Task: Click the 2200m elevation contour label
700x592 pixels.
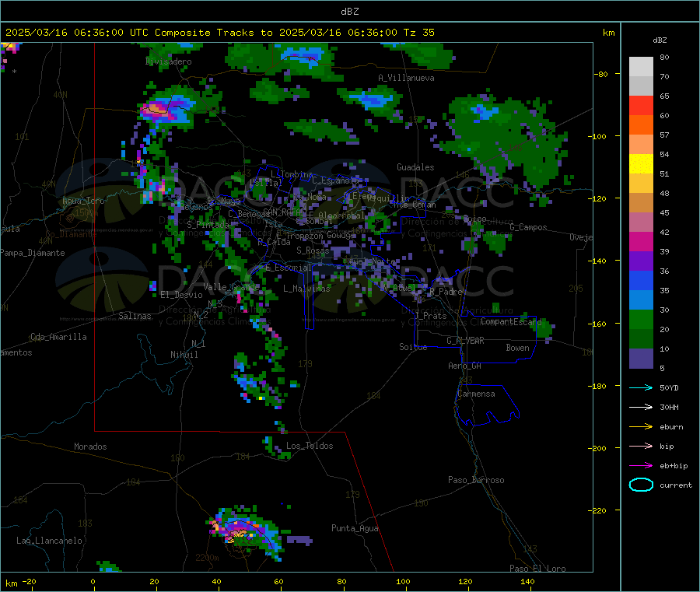Action: click(207, 558)
